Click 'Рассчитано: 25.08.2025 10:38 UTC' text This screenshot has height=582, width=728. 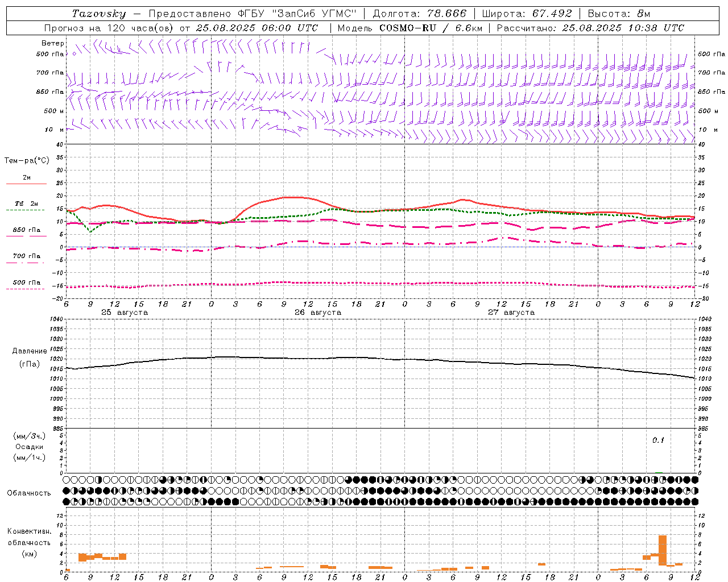point(590,28)
